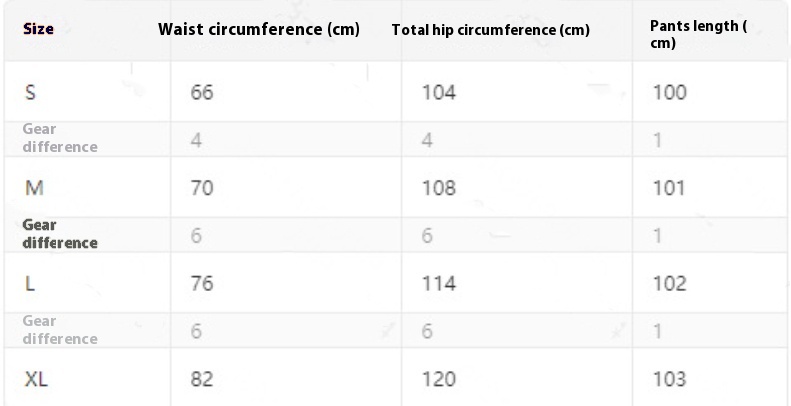Viewport: 791px width, 406px height.
Task: Click the Size column header
Action: pos(38,29)
